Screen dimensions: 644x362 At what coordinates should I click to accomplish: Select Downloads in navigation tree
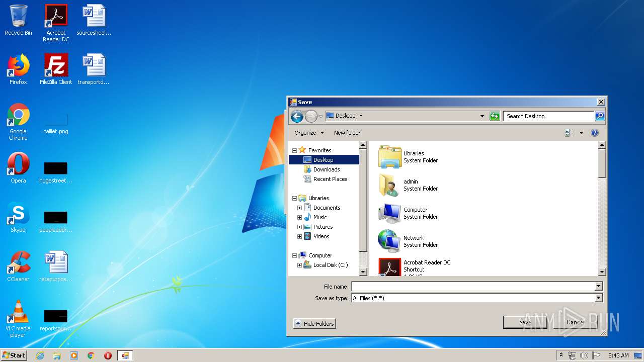[x=327, y=169]
